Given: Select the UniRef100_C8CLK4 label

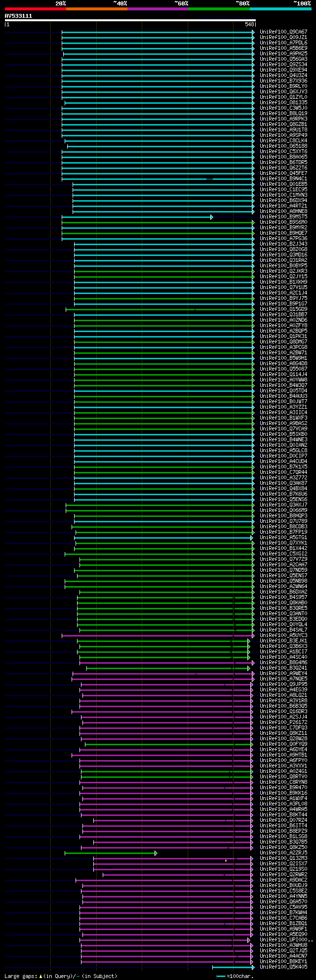Looking at the screenshot, I should click(283, 141).
